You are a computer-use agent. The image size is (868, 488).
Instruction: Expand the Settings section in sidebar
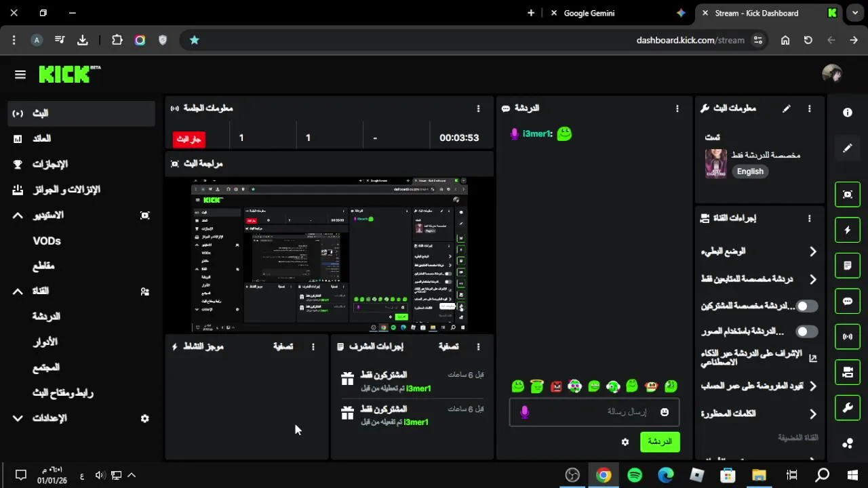(x=18, y=418)
